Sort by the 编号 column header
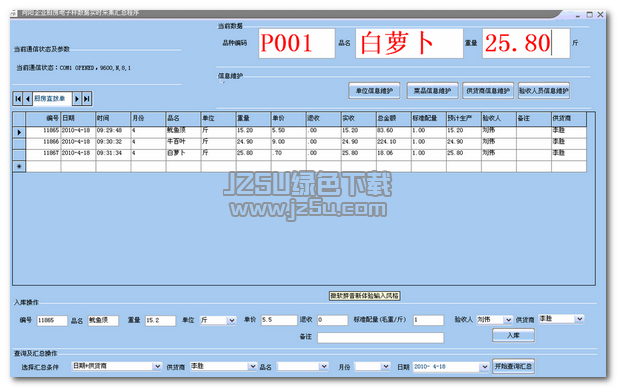Screen dimensions: 617x388 pos(43,118)
